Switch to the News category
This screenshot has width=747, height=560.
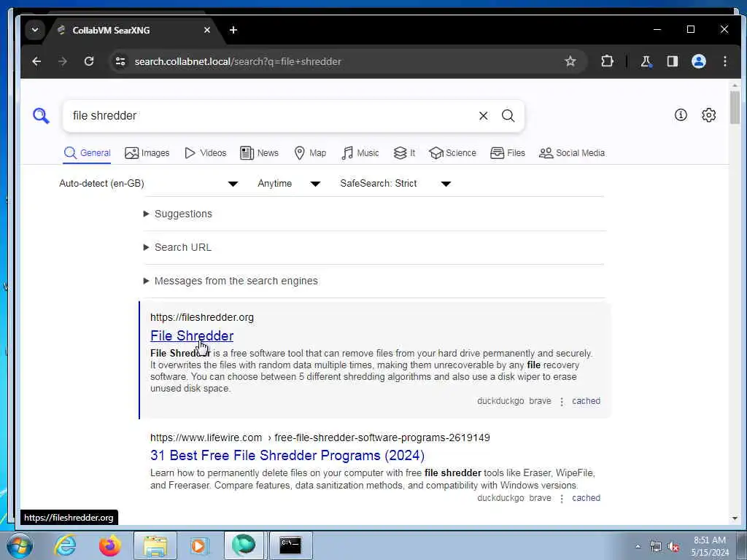(259, 153)
